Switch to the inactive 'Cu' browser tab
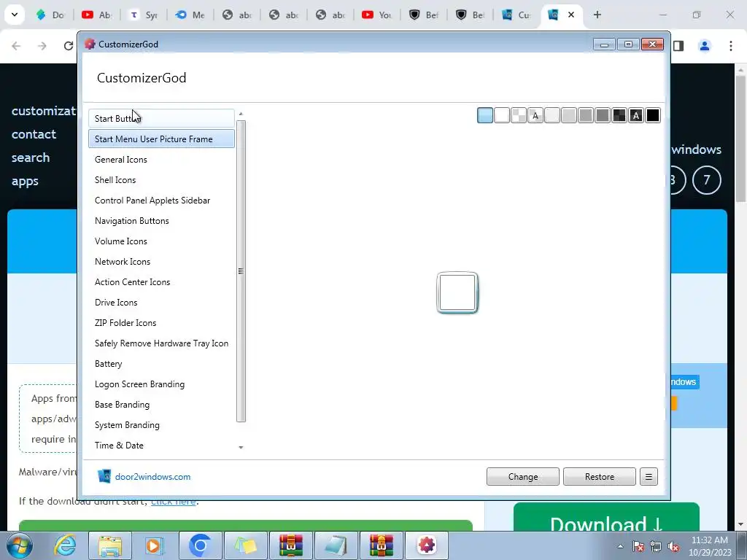747x560 pixels. (517, 15)
